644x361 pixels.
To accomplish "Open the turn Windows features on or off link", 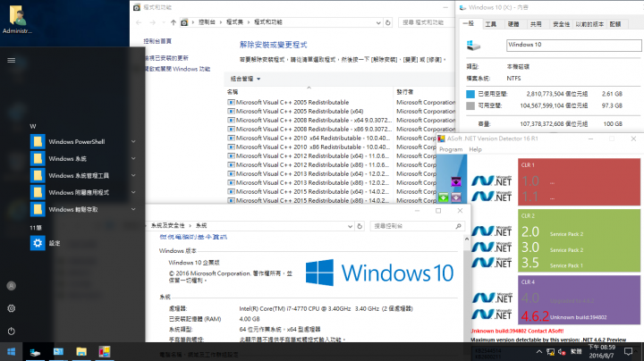I will pos(177,69).
